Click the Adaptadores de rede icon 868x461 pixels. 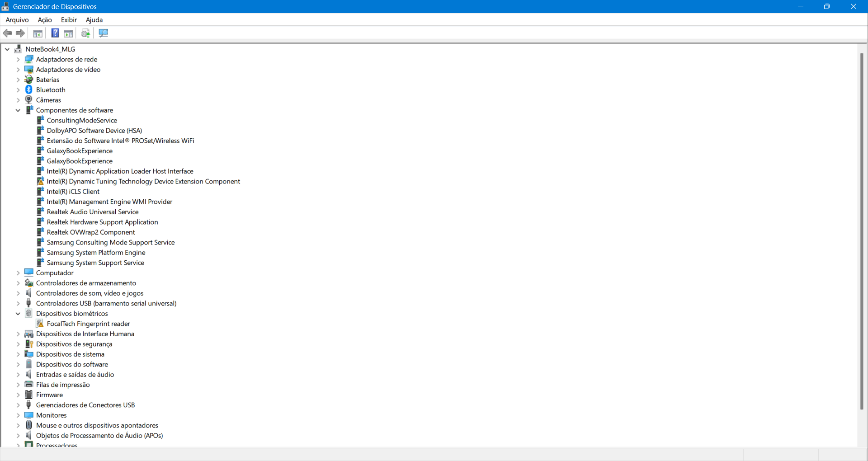point(29,59)
